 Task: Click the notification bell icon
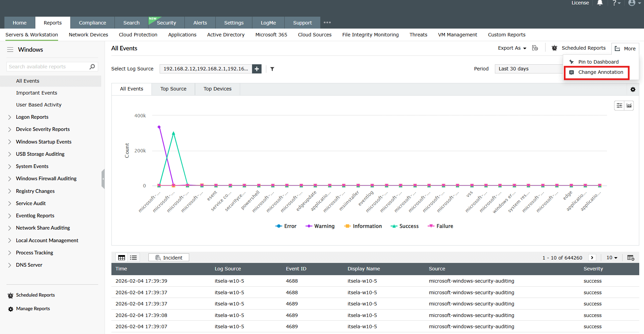[600, 3]
